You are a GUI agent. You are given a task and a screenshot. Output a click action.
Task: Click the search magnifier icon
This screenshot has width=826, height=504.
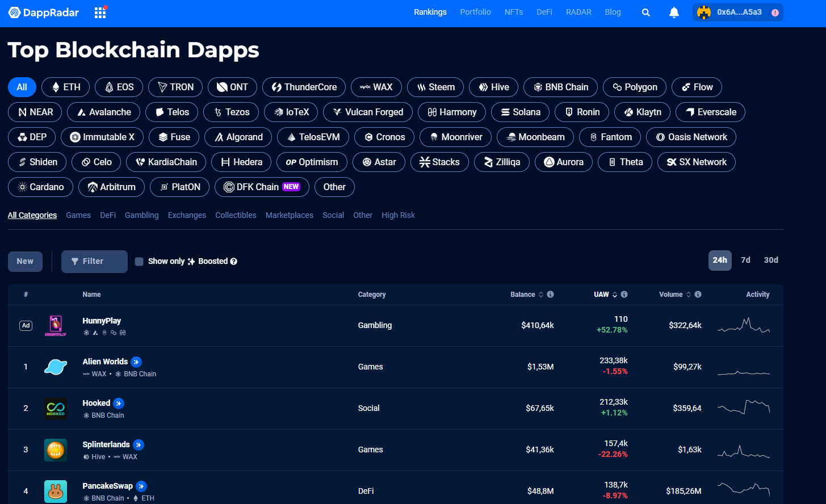point(646,12)
